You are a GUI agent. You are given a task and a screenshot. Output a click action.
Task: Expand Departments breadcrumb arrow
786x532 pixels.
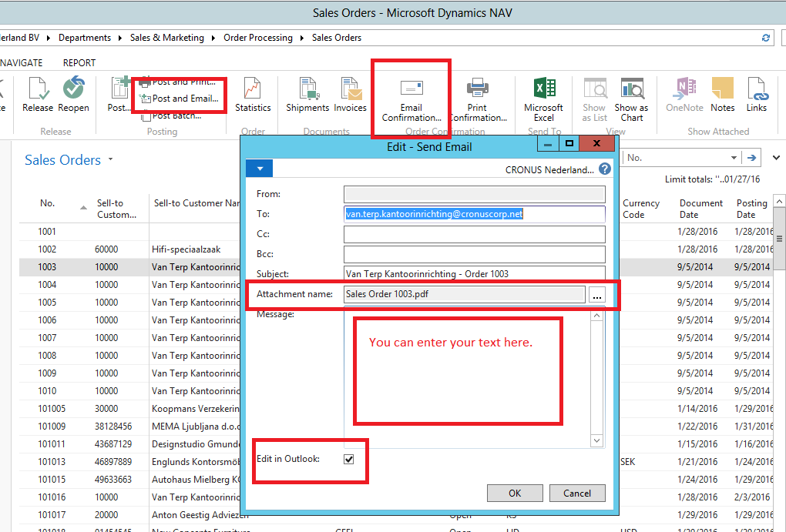119,38
